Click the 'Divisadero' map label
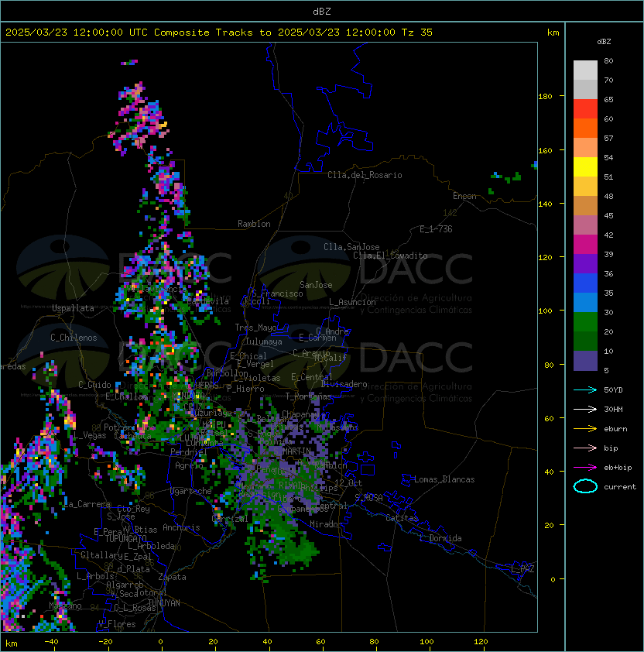Viewport: 644px width, 652px height. (344, 384)
